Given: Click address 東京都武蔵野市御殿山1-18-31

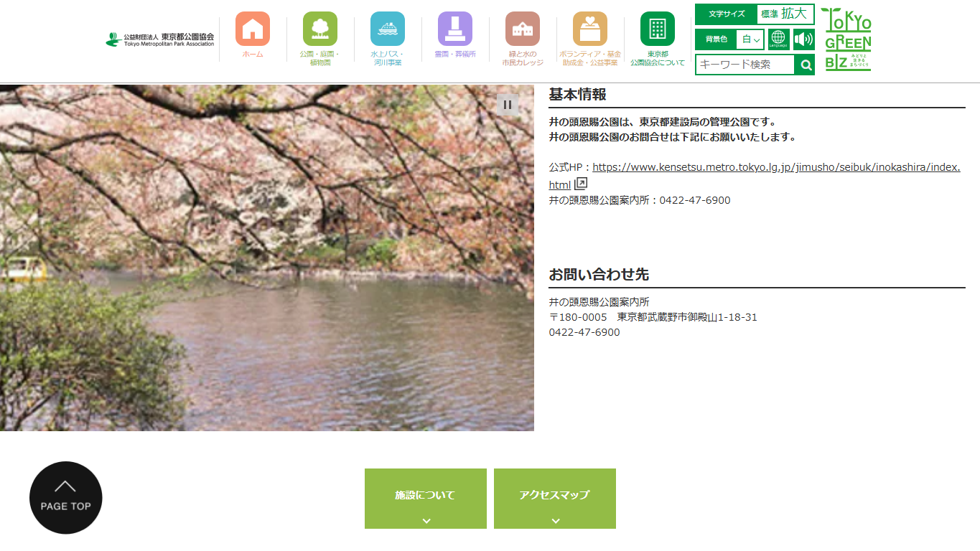Looking at the screenshot, I should 687,317.
